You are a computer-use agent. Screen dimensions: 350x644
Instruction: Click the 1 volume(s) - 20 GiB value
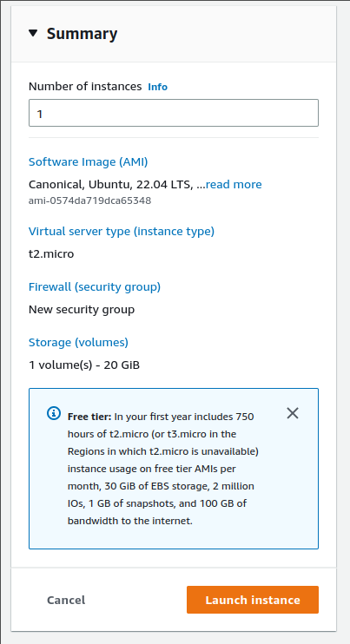[84, 365]
